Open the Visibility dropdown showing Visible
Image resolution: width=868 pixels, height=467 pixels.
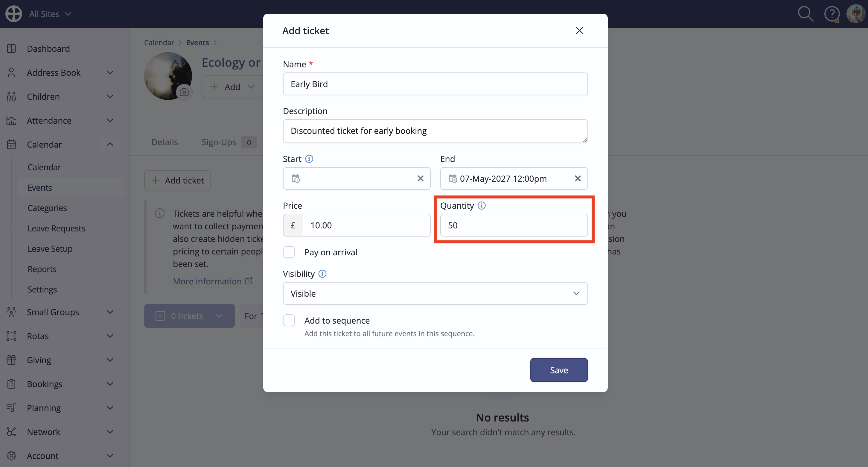point(435,293)
